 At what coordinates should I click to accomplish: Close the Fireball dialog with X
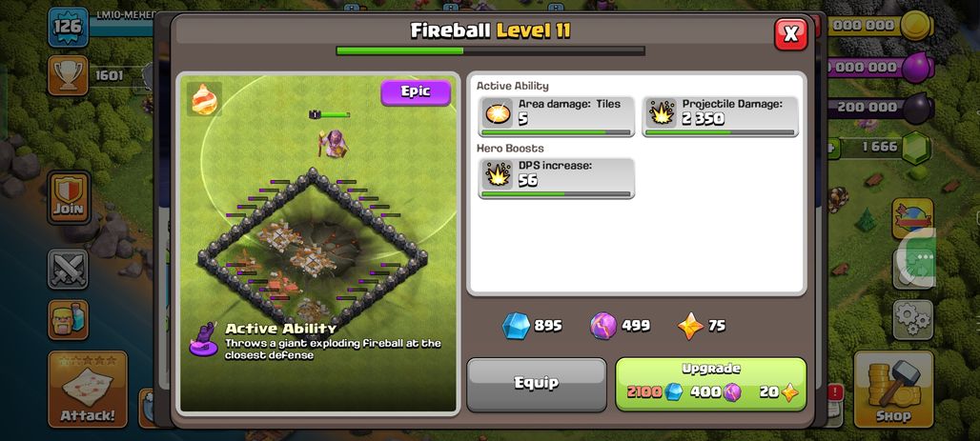790,33
